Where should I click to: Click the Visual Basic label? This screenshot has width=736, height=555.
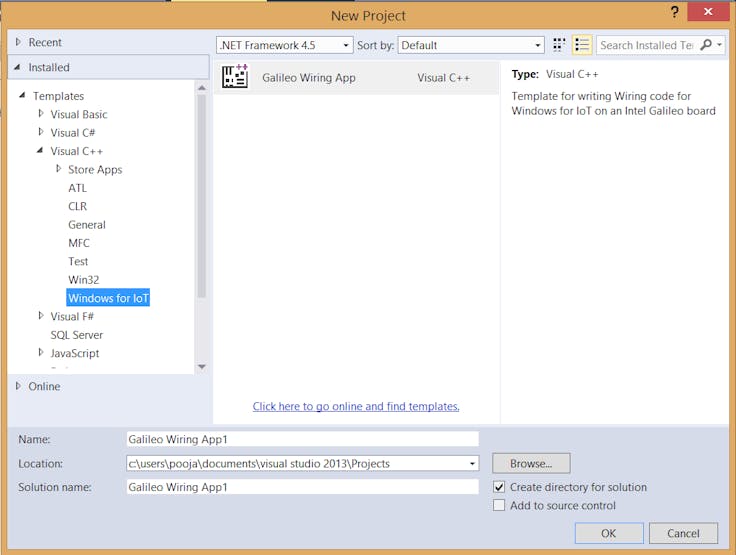79,114
